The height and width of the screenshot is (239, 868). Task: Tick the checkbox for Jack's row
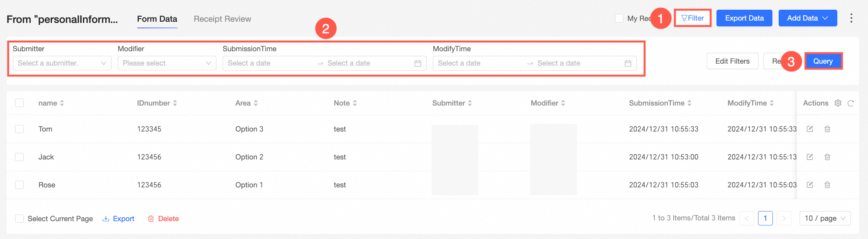coord(19,157)
